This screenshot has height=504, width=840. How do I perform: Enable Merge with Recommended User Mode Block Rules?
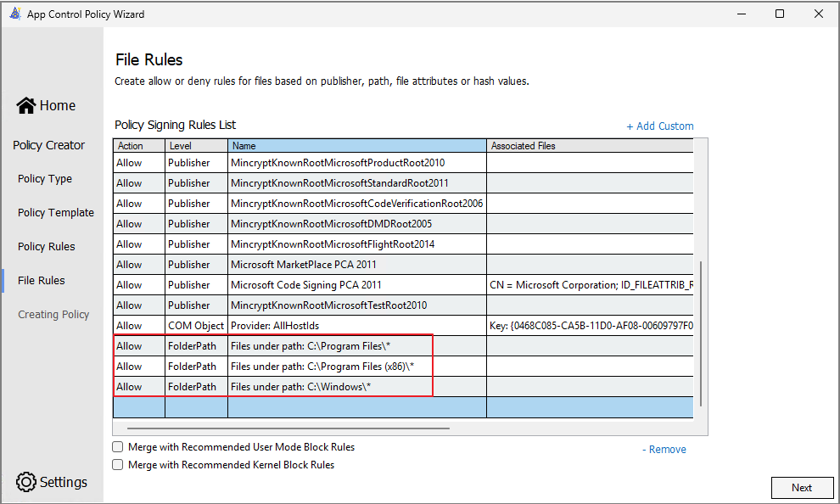click(117, 446)
